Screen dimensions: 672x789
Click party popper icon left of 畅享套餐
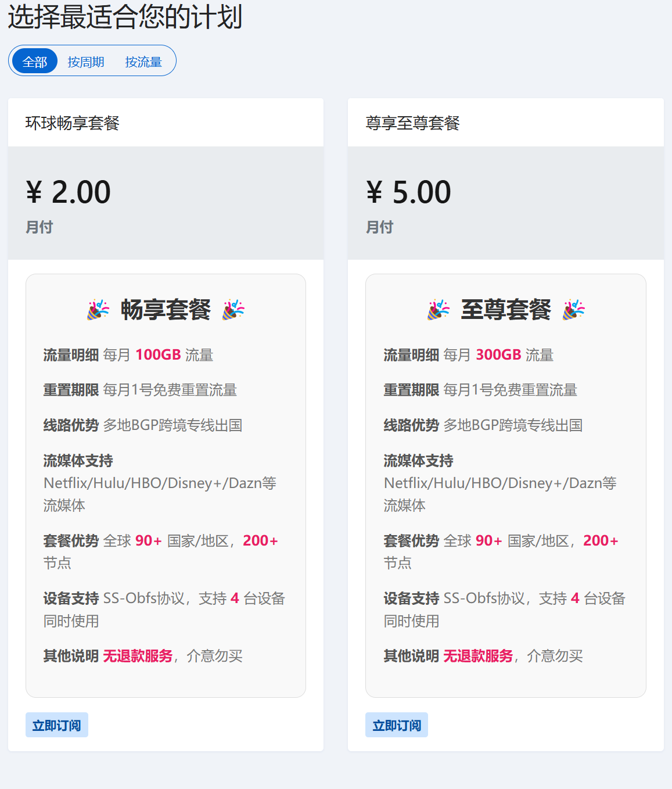point(98,310)
